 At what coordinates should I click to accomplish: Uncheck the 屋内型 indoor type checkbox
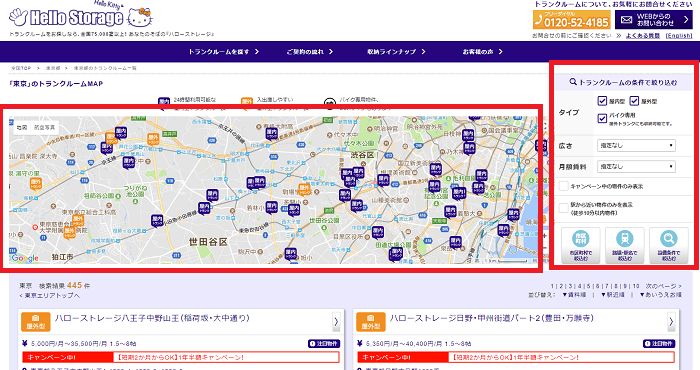tap(602, 101)
